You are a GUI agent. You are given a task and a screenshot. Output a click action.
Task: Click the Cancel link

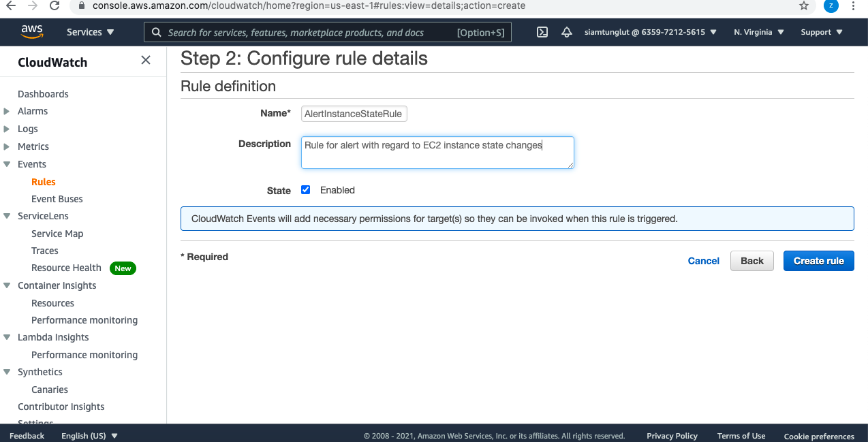(x=704, y=261)
